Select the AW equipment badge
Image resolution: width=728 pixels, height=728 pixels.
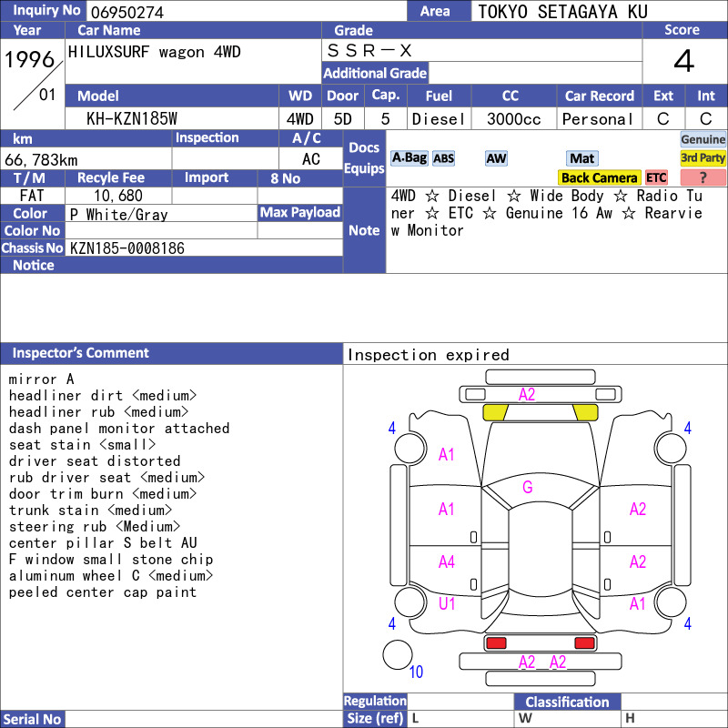click(496, 158)
